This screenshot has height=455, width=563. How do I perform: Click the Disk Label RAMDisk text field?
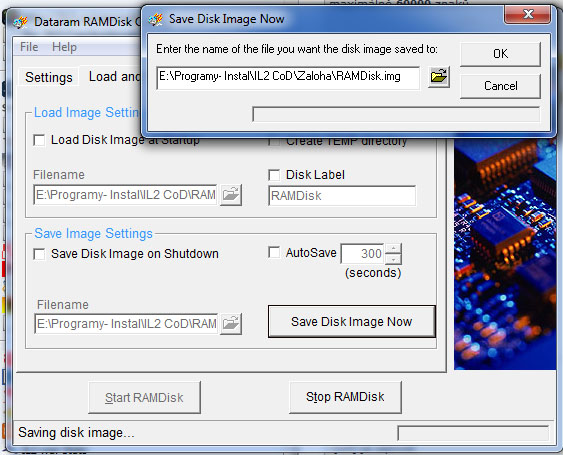(342, 196)
